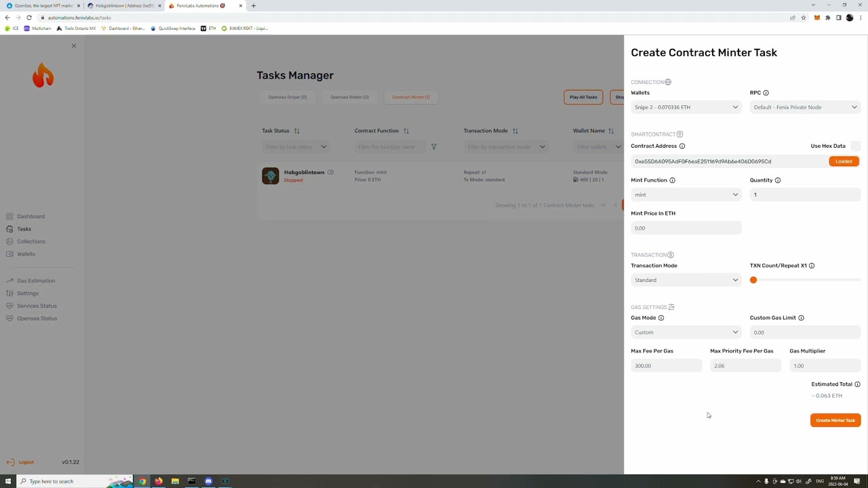Open a new browser tab

click(x=254, y=5)
